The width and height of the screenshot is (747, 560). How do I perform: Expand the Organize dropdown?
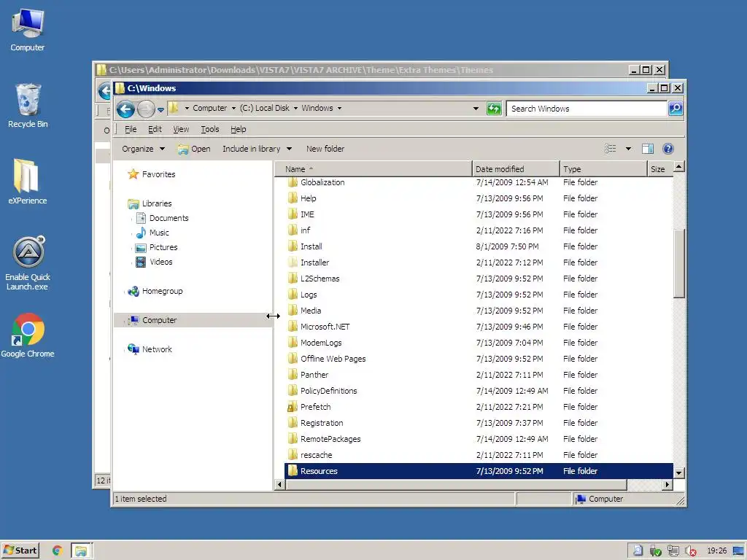(143, 149)
